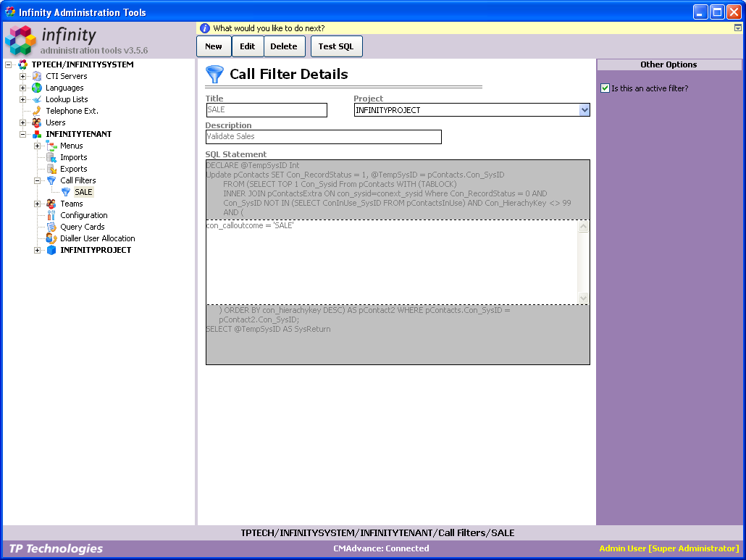Click the SQL editor scroll down arrow

(x=583, y=298)
